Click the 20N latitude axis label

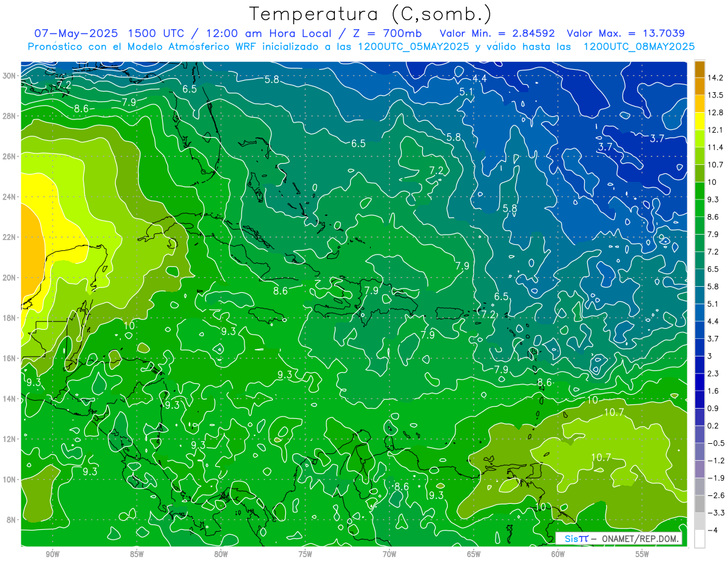[x=10, y=278]
